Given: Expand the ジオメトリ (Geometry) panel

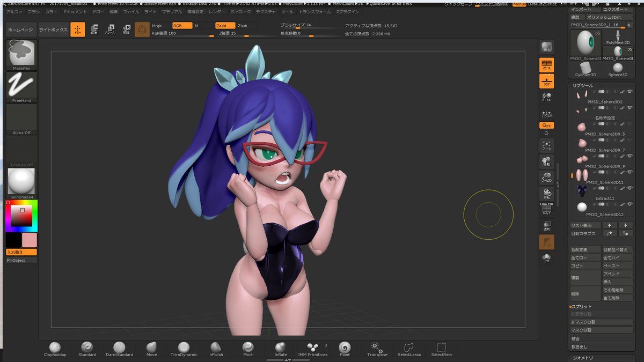Looking at the screenshot, I should pos(582,358).
